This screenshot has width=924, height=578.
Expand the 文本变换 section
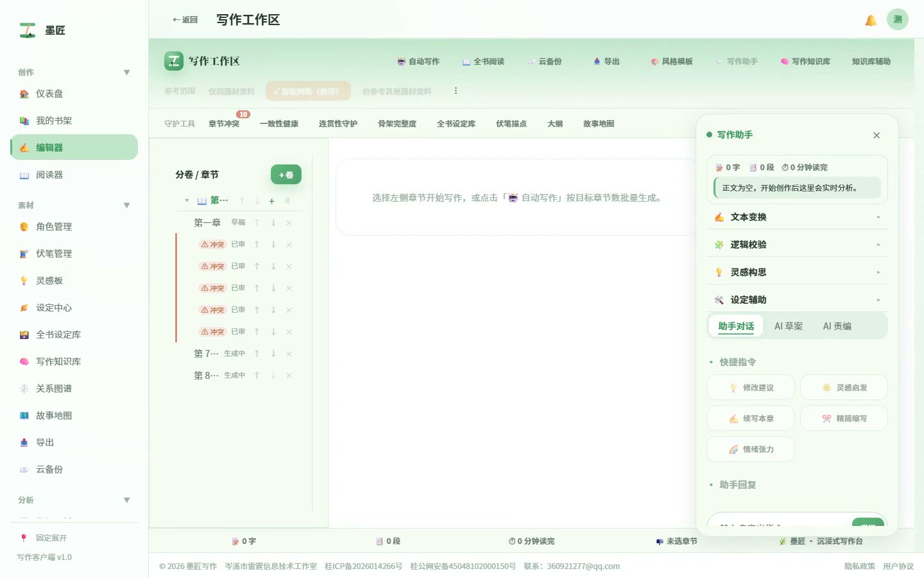(797, 217)
